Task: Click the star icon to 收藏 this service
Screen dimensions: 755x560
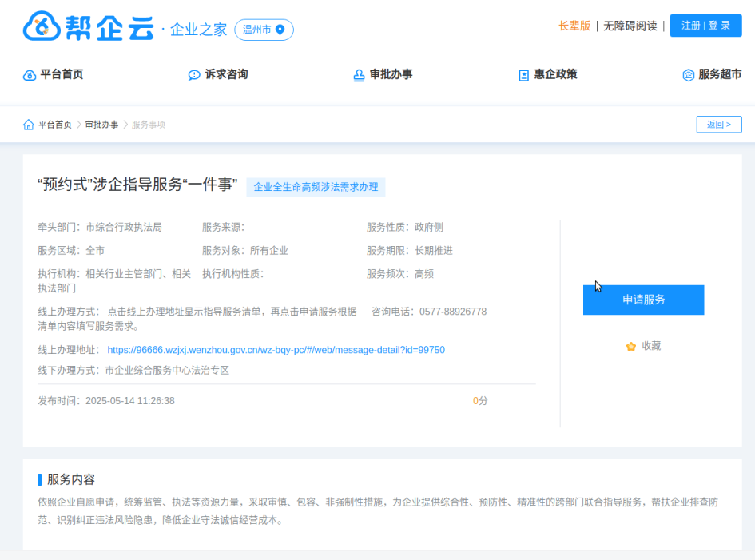Action: point(630,346)
